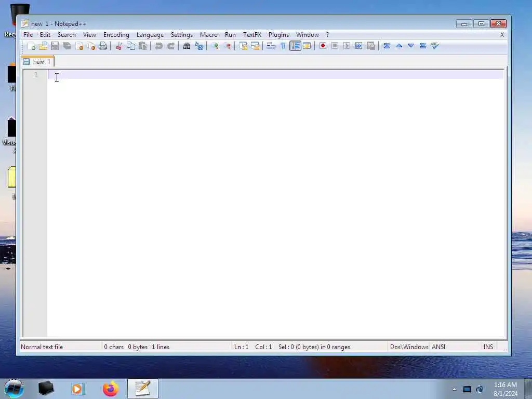Screen dimensions: 532x399
Task: Open the View menu
Action: tap(89, 35)
